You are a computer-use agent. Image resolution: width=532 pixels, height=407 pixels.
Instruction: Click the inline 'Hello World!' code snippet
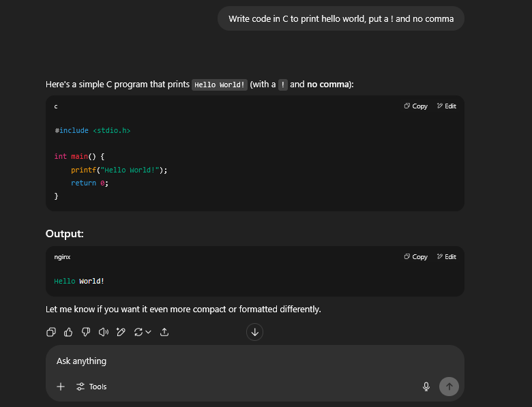tap(220, 85)
